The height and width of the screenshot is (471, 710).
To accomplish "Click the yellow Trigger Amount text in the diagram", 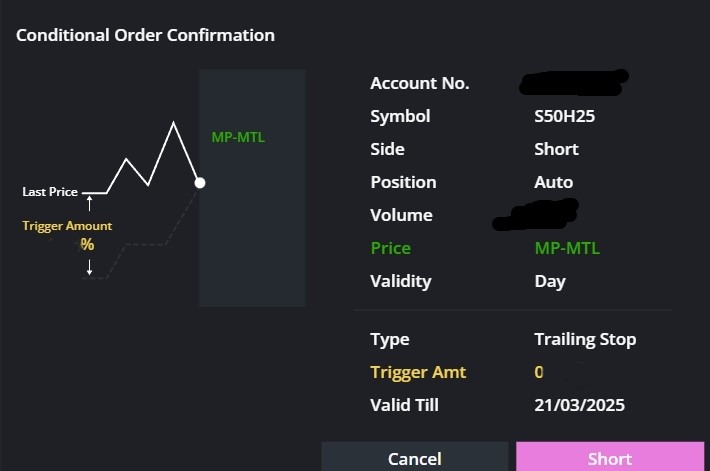I will (x=67, y=226).
